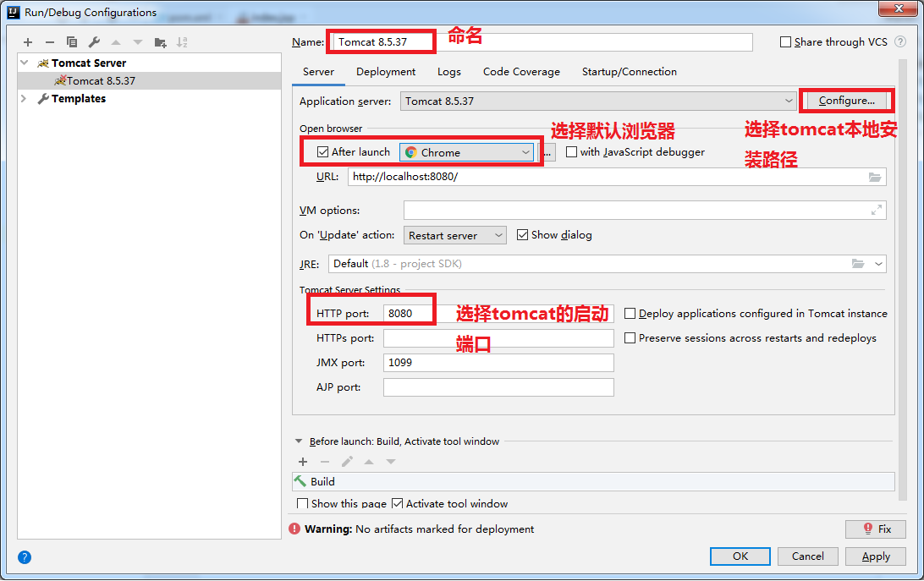Open the JRE dropdown arrow
The height and width of the screenshot is (581, 924).
pyautogui.click(x=878, y=263)
